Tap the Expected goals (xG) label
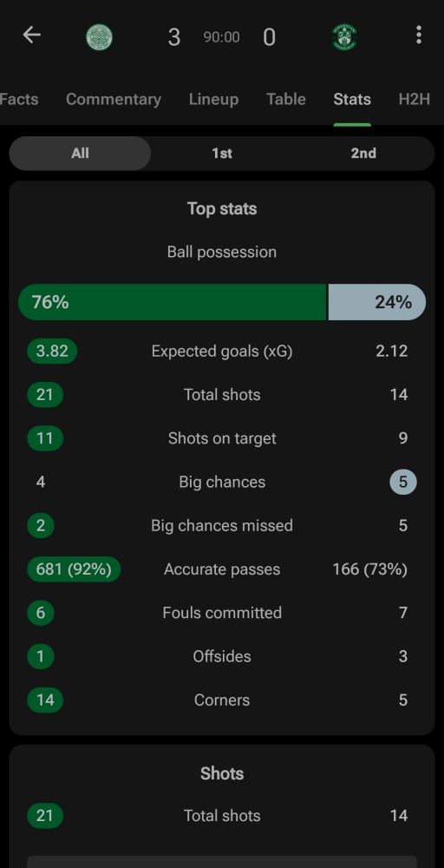444x868 pixels. pos(222,351)
